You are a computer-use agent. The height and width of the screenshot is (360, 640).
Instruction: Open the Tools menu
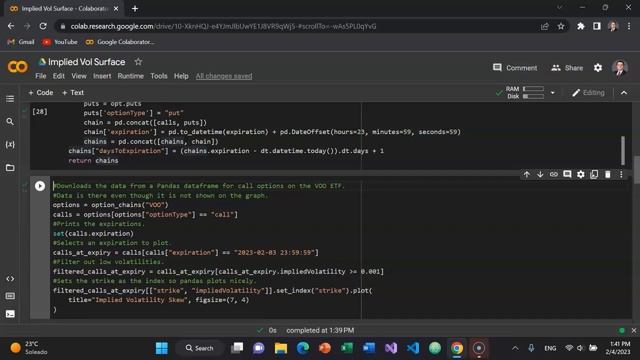coord(159,76)
